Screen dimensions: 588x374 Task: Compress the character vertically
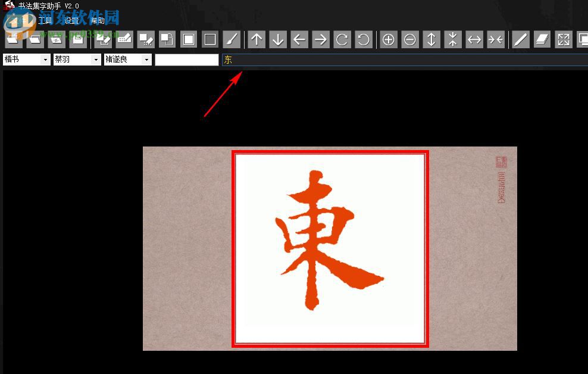click(452, 39)
